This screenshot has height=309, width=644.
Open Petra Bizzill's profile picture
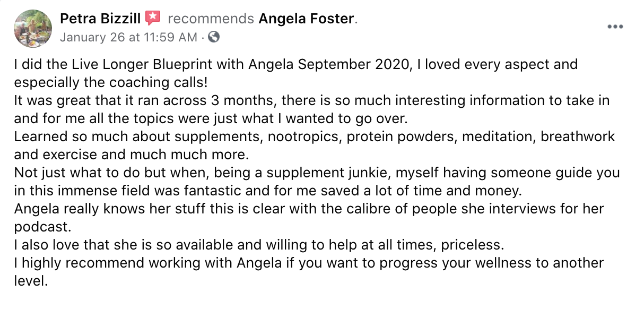coord(33,28)
